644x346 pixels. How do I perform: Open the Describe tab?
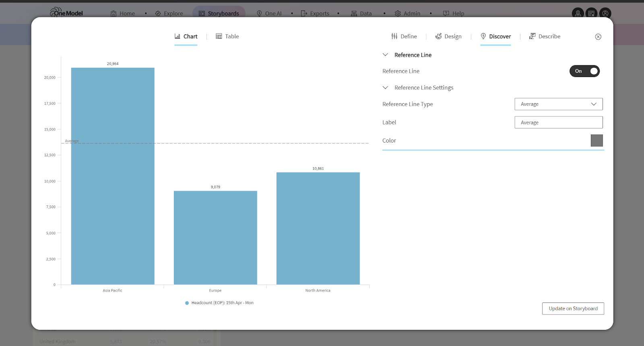click(x=549, y=36)
